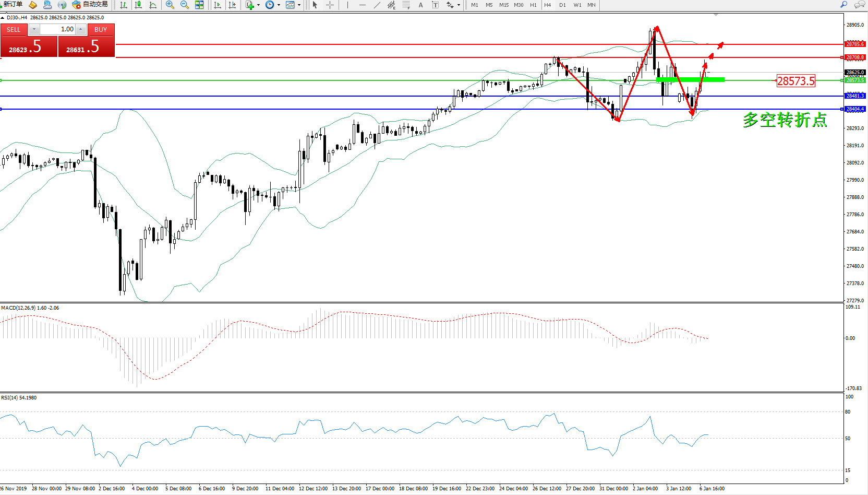This screenshot has width=868, height=495.
Task: Select the crosshair cursor tool
Action: pyautogui.click(x=330, y=5)
